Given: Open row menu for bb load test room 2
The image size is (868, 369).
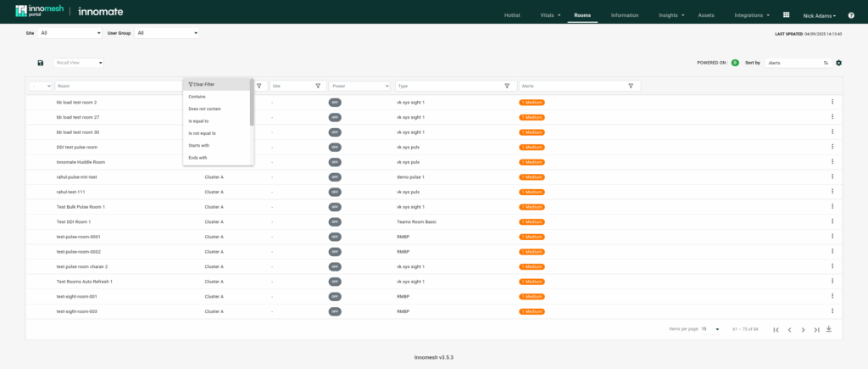Looking at the screenshot, I should tap(832, 102).
